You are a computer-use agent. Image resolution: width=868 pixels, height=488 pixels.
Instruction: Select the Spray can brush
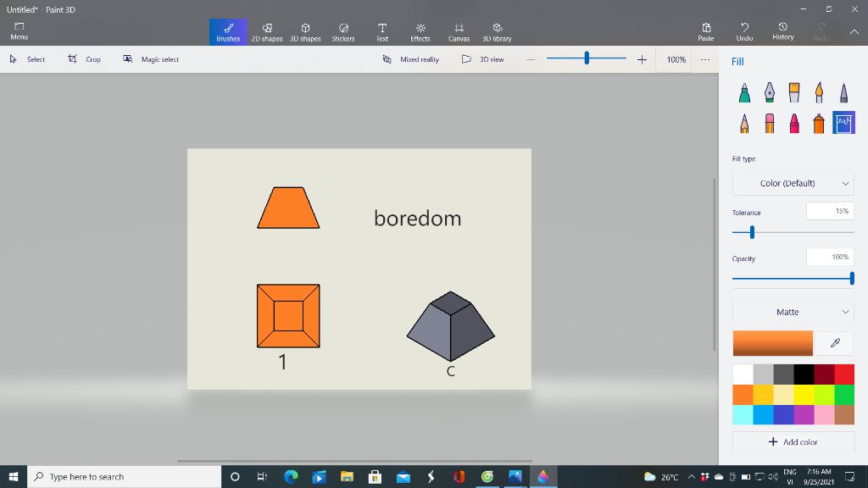coord(820,123)
